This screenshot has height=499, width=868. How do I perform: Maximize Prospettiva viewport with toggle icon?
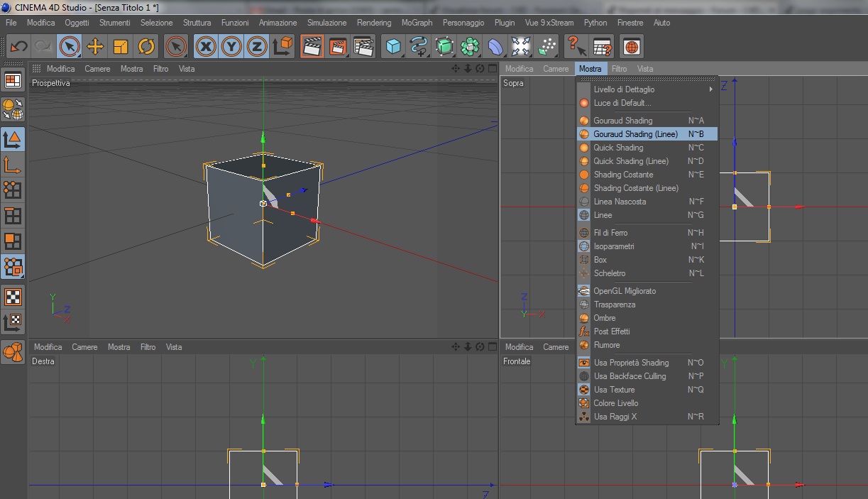pyautogui.click(x=492, y=69)
